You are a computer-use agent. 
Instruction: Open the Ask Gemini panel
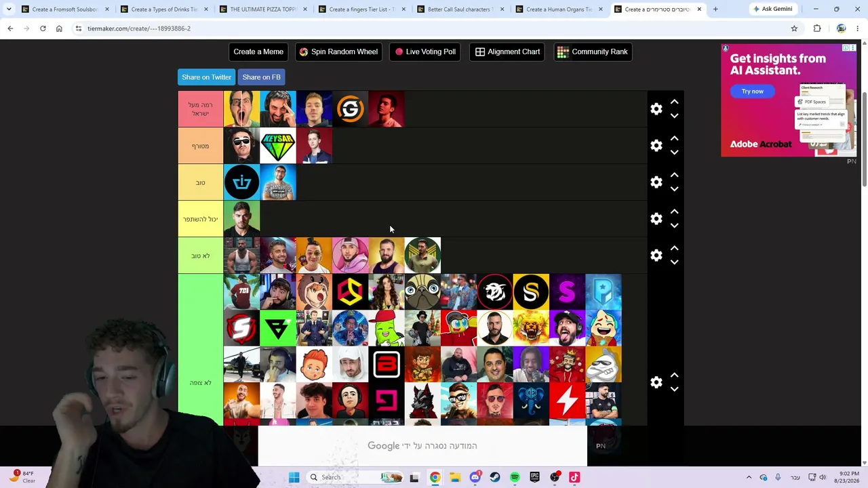tap(772, 9)
